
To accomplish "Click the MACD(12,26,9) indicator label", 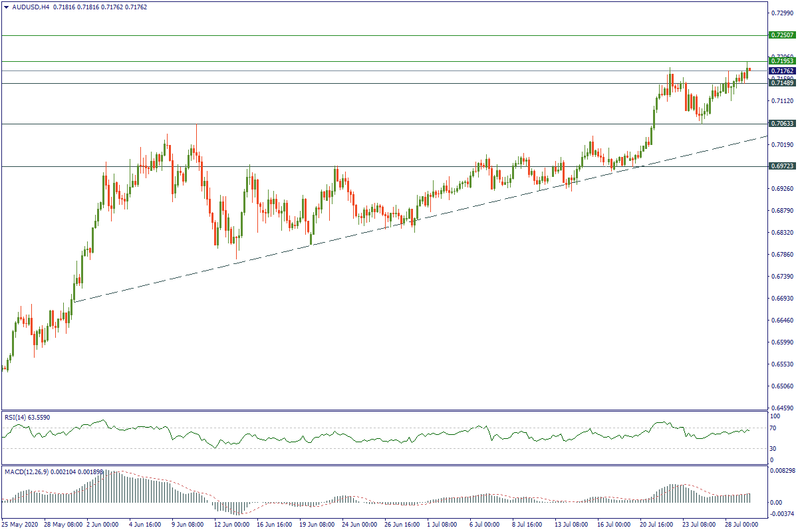I will [x=27, y=471].
